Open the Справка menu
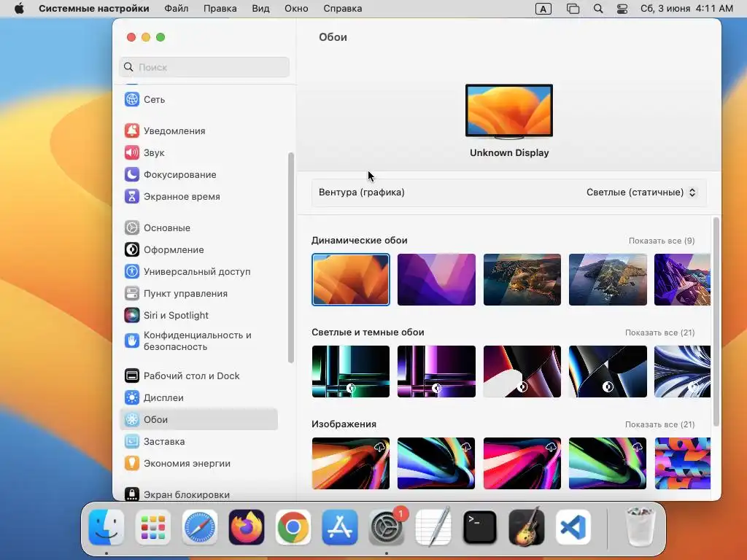The width and height of the screenshot is (747, 560). tap(343, 9)
